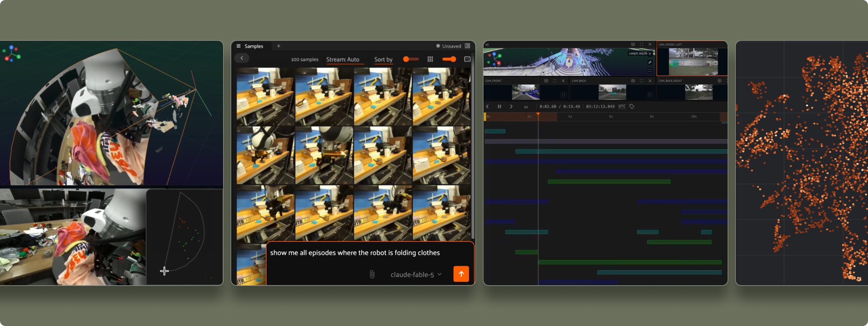This screenshot has width=868, height=326.
Task: Click the axis gizmo in robot point-cloud window
Action: point(12,54)
